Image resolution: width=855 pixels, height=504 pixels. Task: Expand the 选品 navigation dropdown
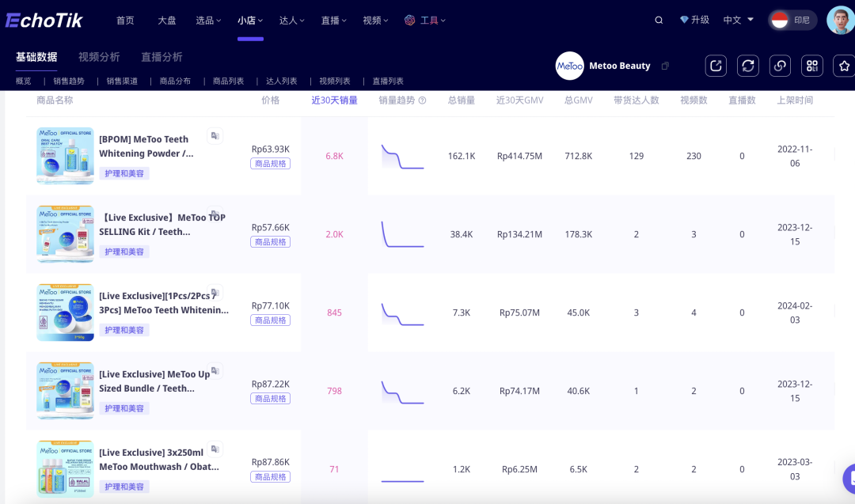tap(209, 21)
